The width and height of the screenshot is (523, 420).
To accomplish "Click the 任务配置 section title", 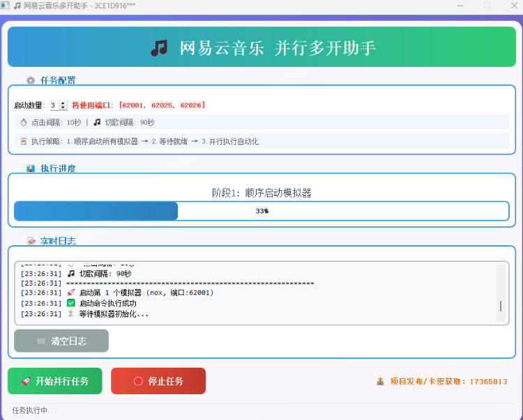I will (x=58, y=80).
